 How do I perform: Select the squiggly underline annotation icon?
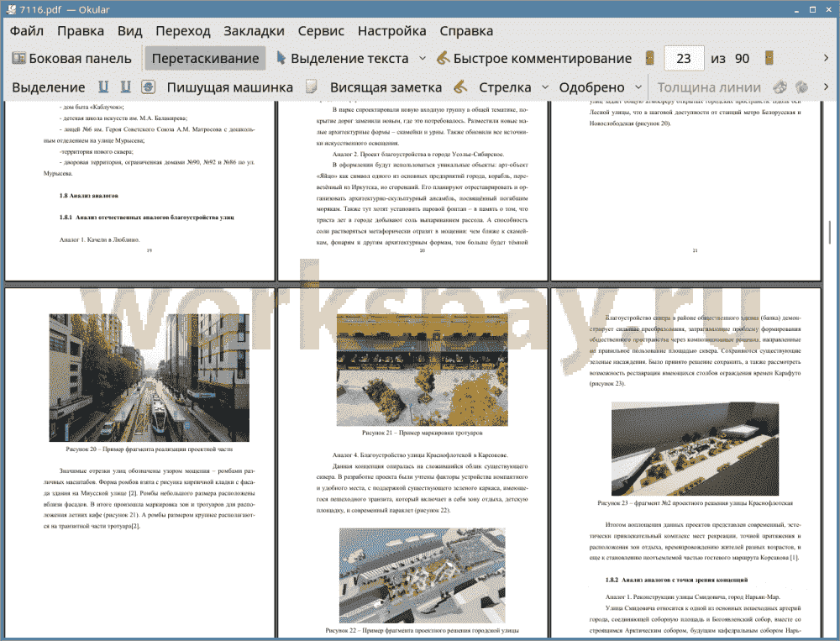pos(125,87)
